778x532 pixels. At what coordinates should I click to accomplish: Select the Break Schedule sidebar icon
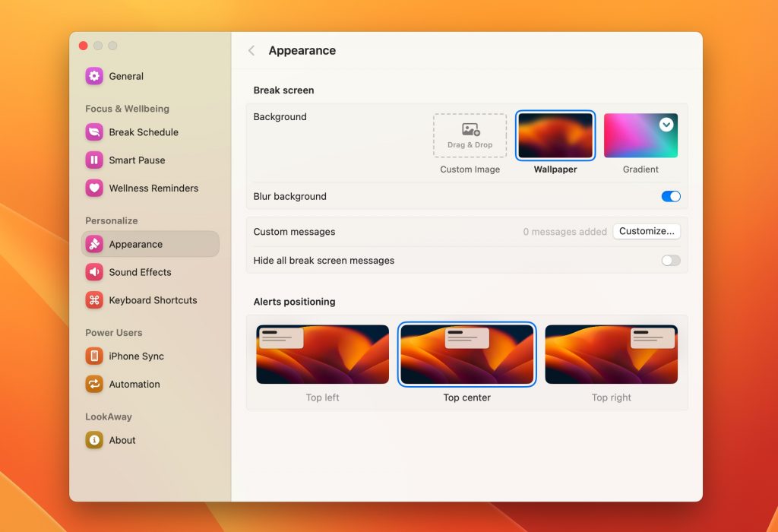pos(141,132)
